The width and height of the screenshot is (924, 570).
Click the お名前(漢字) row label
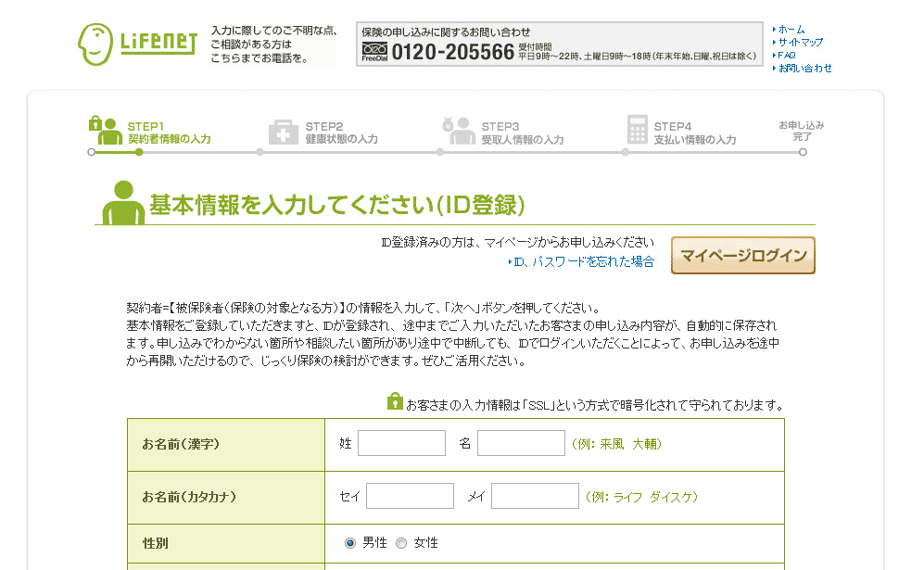(x=181, y=444)
